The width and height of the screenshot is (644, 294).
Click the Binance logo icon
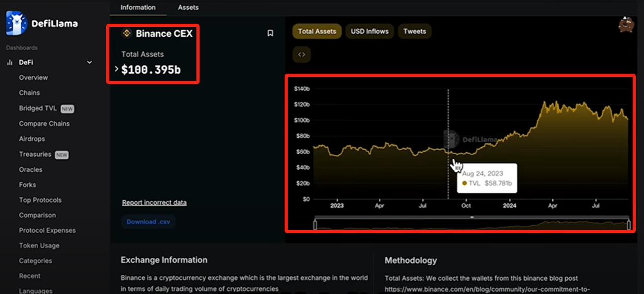tap(126, 34)
